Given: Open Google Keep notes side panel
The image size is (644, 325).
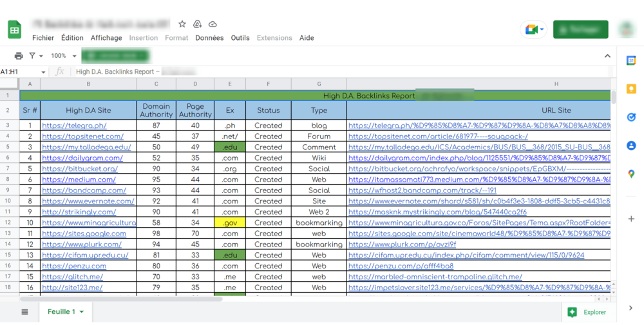Looking at the screenshot, I should tap(631, 89).
